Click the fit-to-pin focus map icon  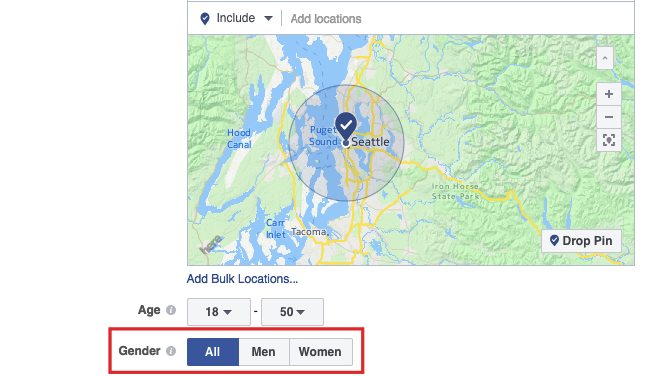608,140
